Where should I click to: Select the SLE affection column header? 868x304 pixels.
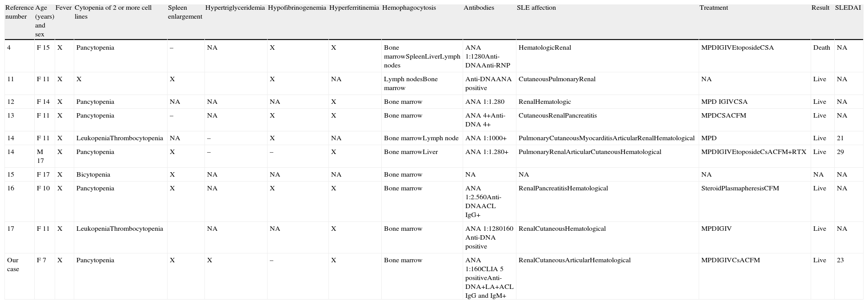(x=536, y=8)
